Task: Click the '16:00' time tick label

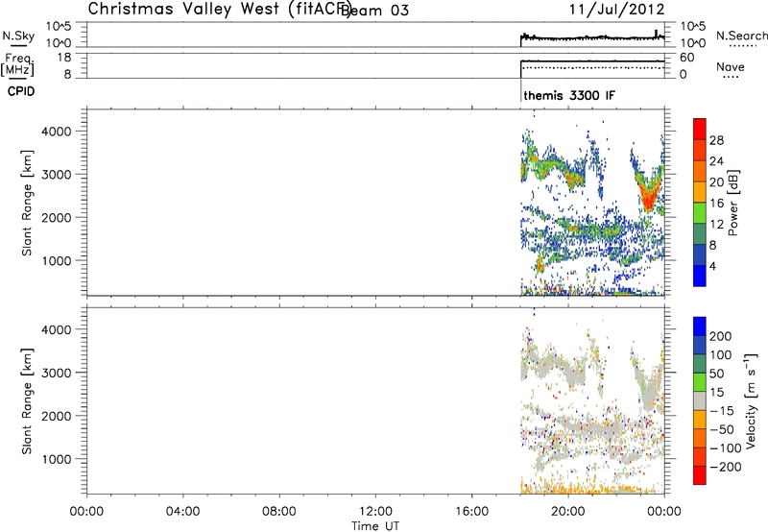Action: pos(471,512)
